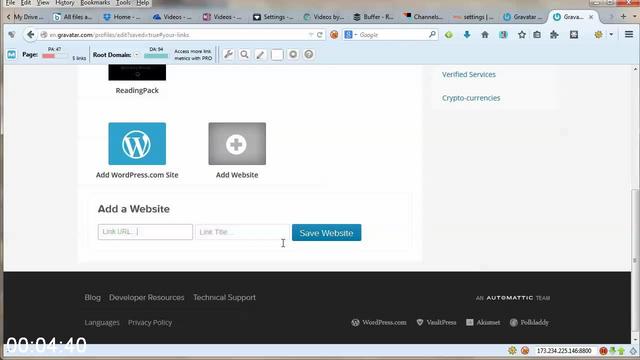Screen dimensions: 640x360
Task: Click the MozBar help question mark icon
Action: pos(309,54)
